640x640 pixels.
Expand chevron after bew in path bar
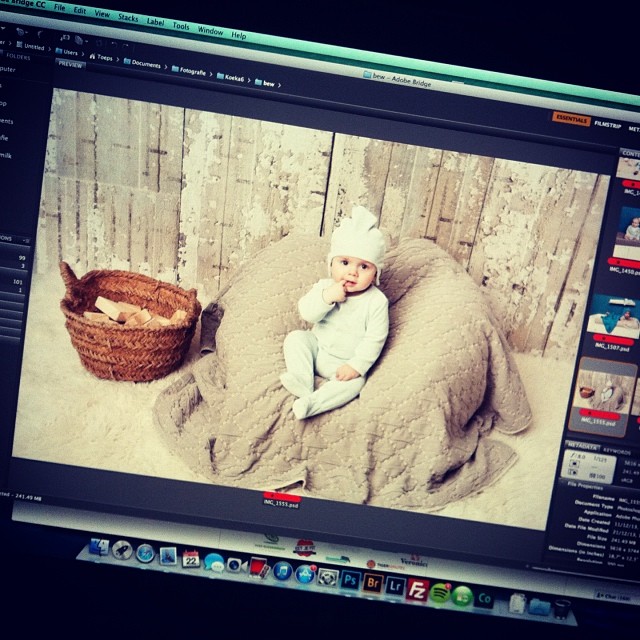[x=280, y=85]
